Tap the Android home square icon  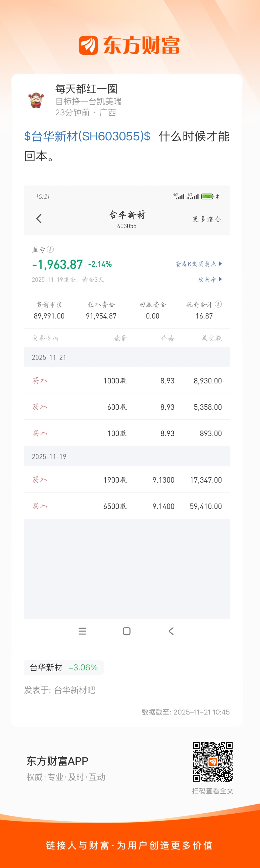click(127, 631)
